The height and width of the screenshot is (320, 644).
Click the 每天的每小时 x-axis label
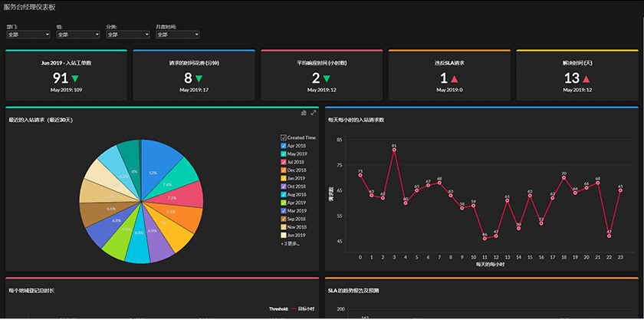491,264
